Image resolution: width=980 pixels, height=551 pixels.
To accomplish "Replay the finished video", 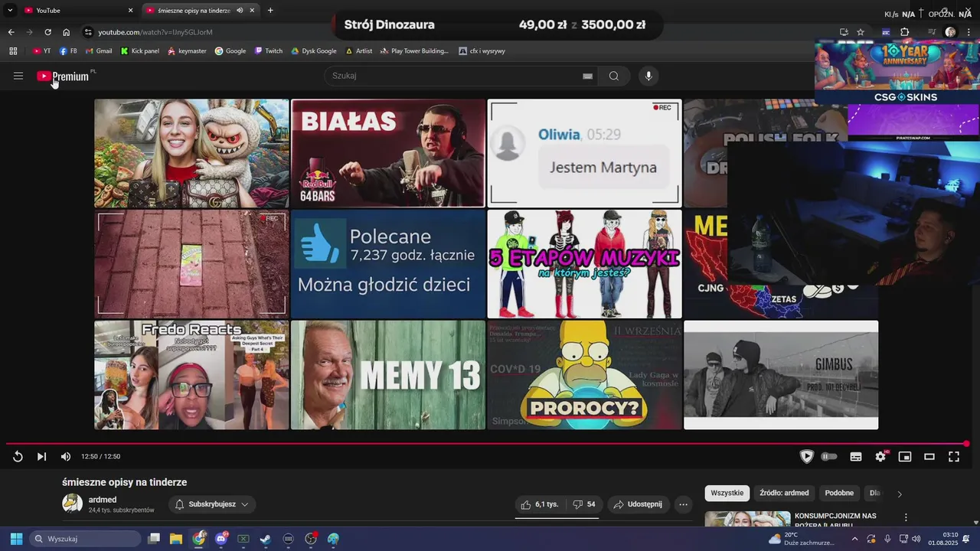I will point(18,457).
